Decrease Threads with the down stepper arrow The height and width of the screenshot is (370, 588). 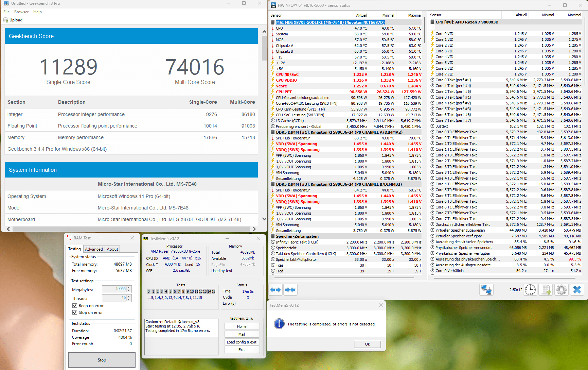[x=129, y=300]
